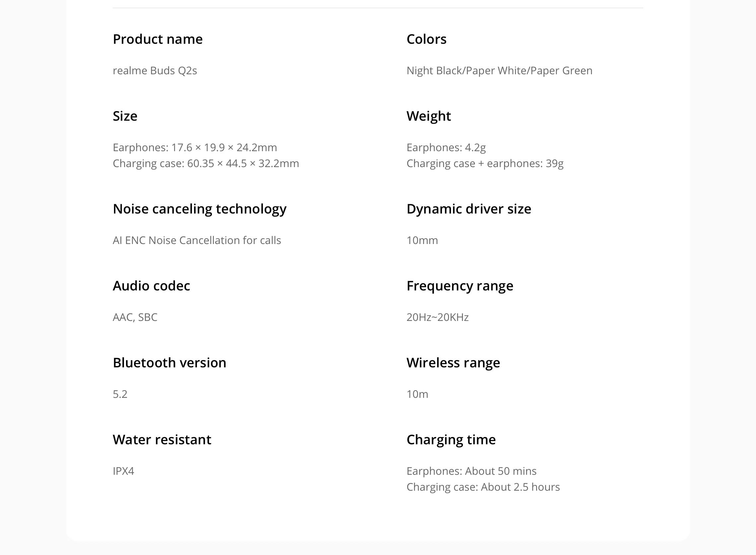Select the realme Buds Q2s text
Screen dimensions: 756x555
(155, 71)
